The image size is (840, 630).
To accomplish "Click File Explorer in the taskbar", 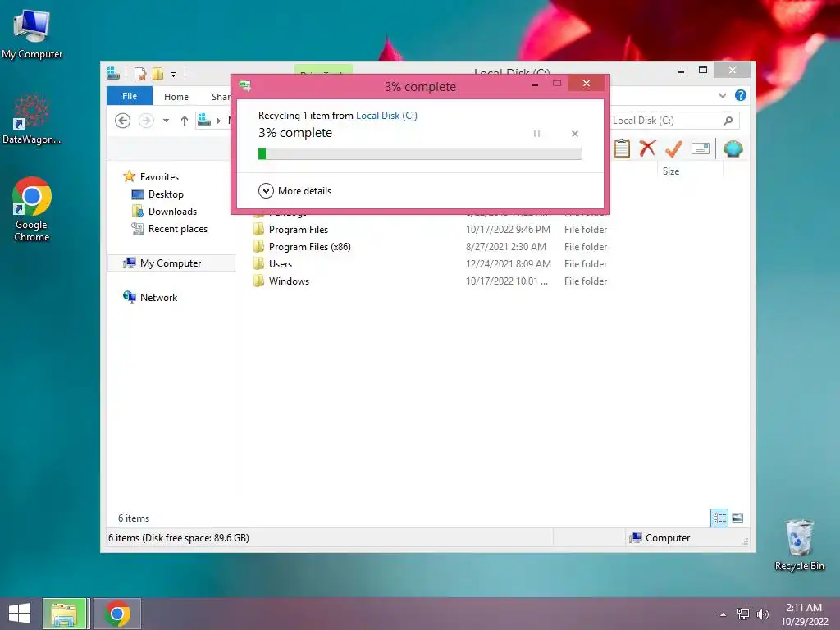I will pyautogui.click(x=64, y=614).
